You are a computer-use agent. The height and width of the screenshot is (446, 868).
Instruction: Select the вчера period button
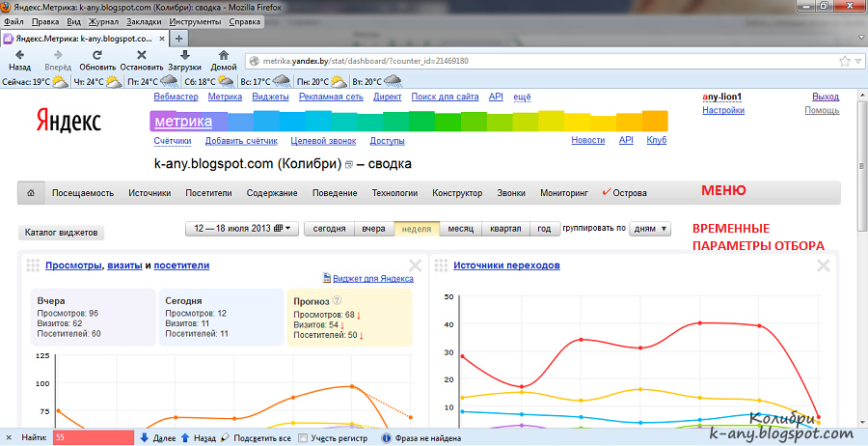point(373,228)
